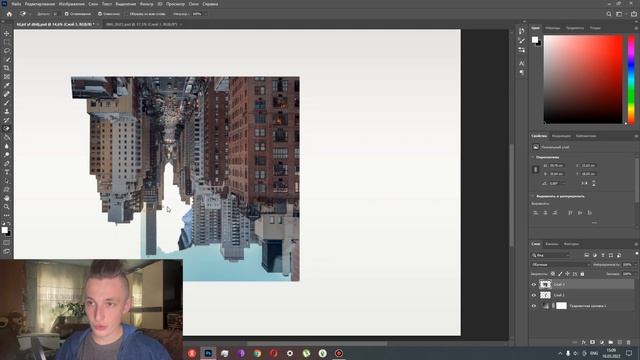Switch to the Каналы tab
The image size is (640, 360).
pos(551,244)
